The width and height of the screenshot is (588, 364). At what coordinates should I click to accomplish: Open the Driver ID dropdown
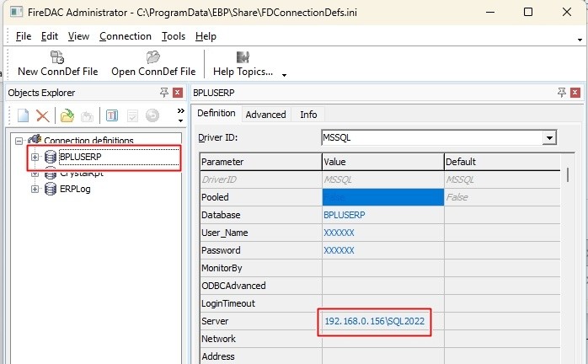[549, 137]
